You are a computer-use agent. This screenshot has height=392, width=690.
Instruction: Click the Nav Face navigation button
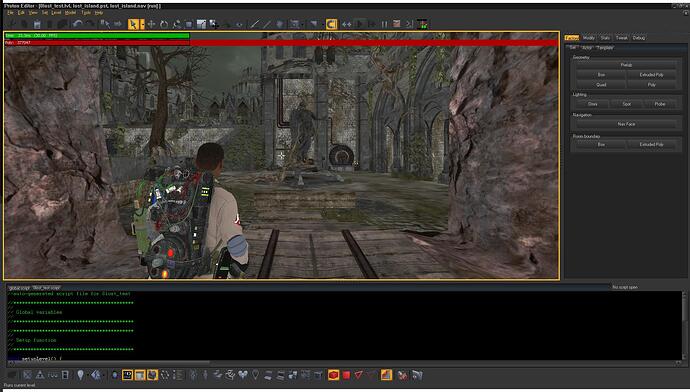click(x=626, y=125)
